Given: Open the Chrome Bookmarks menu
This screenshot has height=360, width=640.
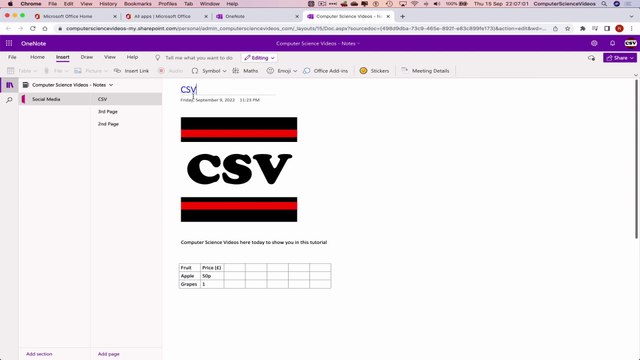Looking at the screenshot, I should pos(138,4).
